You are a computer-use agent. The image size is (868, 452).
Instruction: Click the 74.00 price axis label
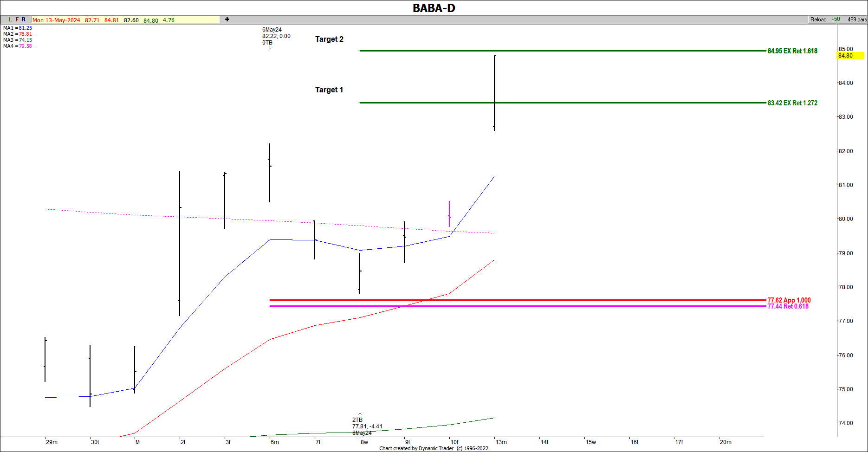[x=846, y=423]
